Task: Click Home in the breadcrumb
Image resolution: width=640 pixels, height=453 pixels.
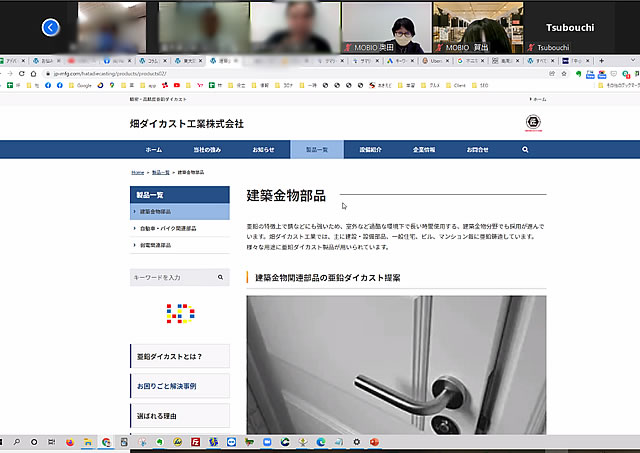Action: pyautogui.click(x=138, y=173)
